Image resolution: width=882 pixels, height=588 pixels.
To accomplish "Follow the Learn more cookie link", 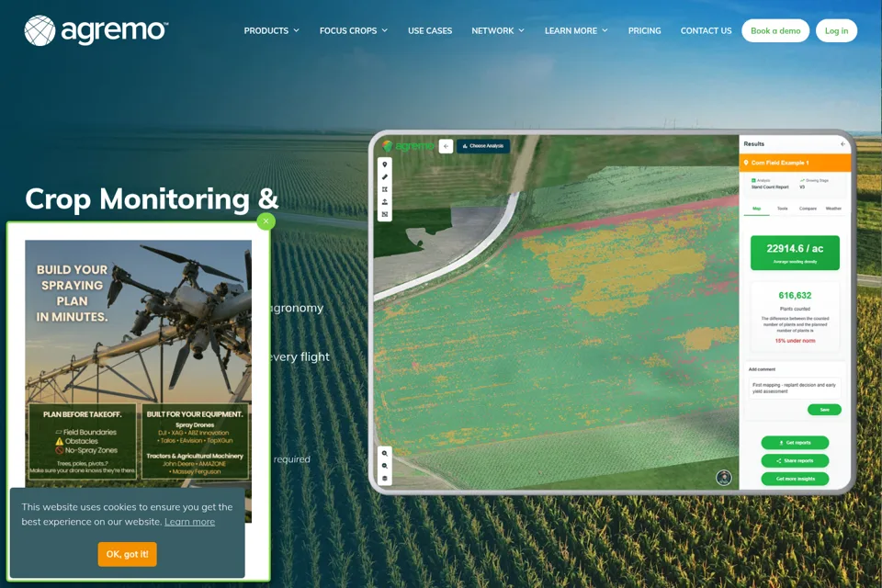I will [189, 522].
